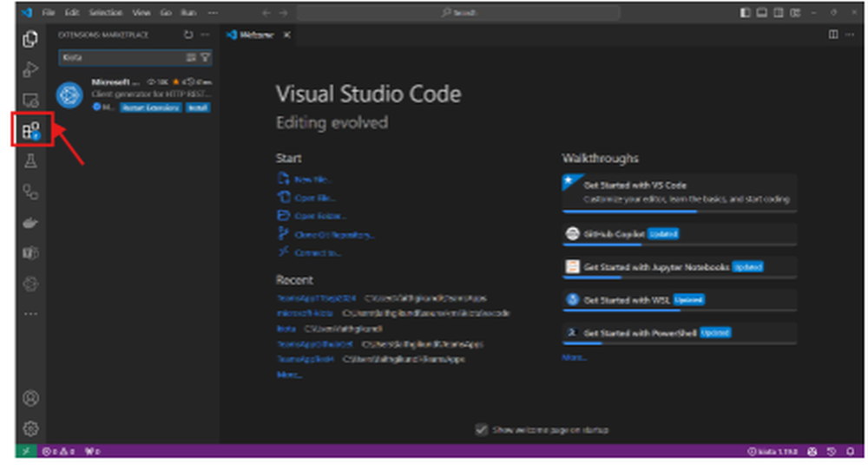The image size is (868, 470).
Task: Click the Restart Extensions button
Action: coord(150,108)
